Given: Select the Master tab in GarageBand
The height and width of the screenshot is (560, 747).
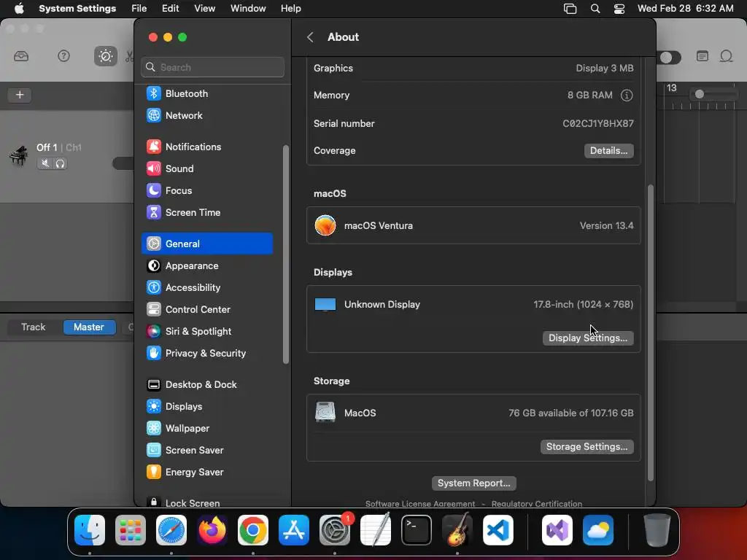Looking at the screenshot, I should click(89, 327).
